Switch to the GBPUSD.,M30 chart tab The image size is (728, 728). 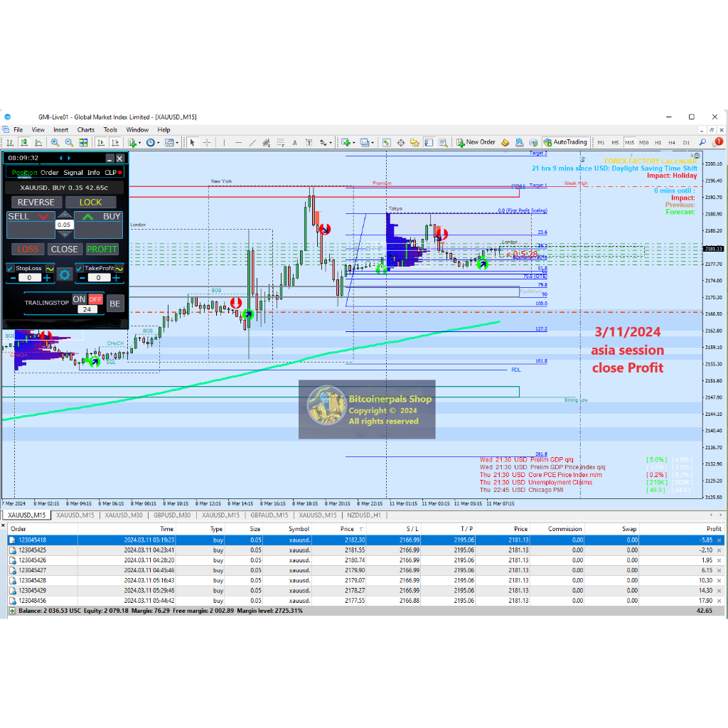tap(172, 515)
